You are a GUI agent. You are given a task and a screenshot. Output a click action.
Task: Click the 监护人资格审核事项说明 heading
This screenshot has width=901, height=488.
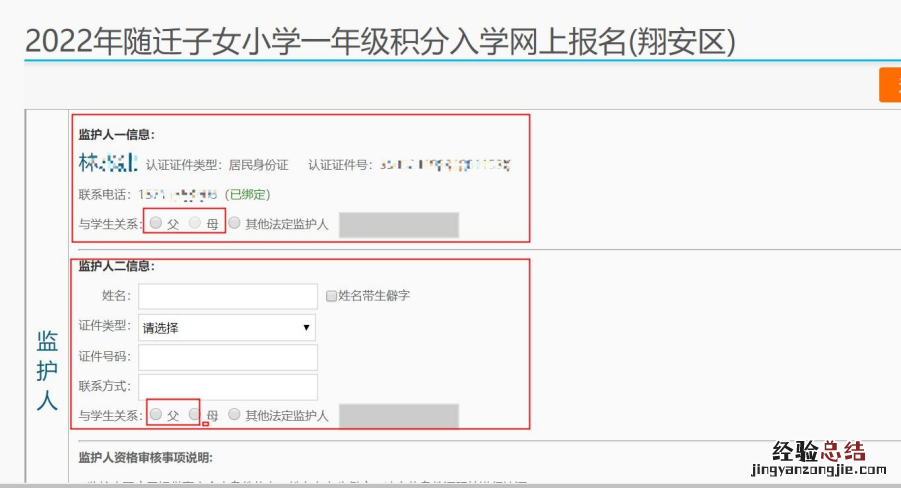[146, 457]
